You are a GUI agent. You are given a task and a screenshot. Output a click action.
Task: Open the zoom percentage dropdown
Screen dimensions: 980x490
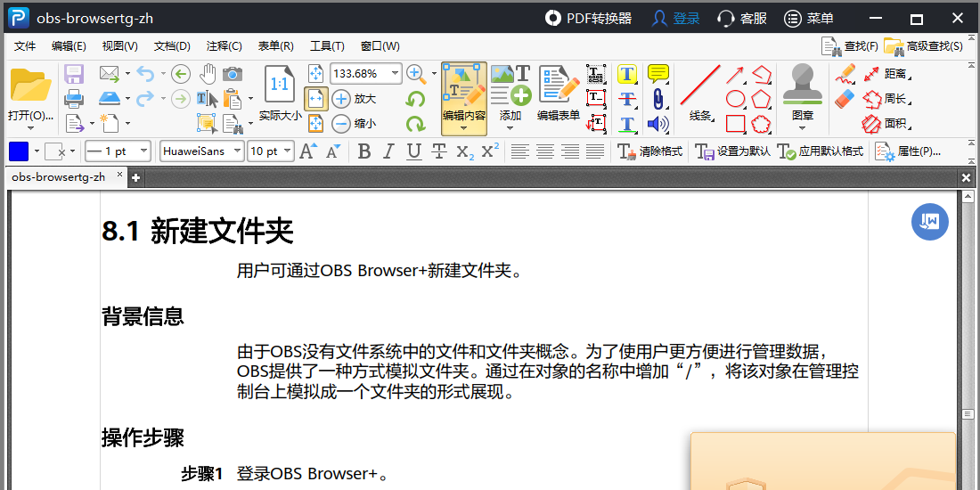pos(395,74)
